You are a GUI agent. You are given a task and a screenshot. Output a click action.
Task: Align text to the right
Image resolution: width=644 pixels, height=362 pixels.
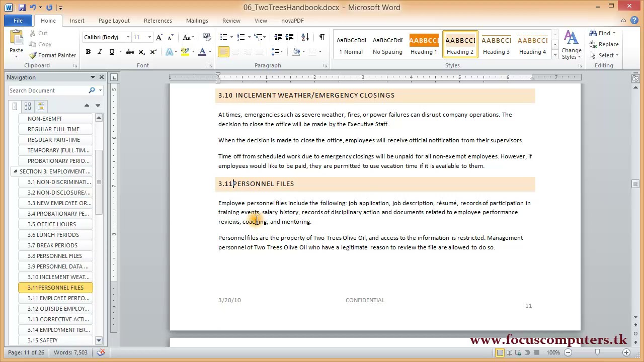(x=247, y=52)
